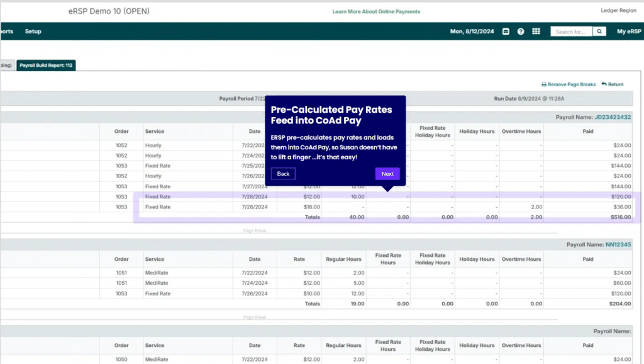This screenshot has width=644, height=364.
Task: Click the MediRate service on 7/24/2024 row
Action: [157, 283]
